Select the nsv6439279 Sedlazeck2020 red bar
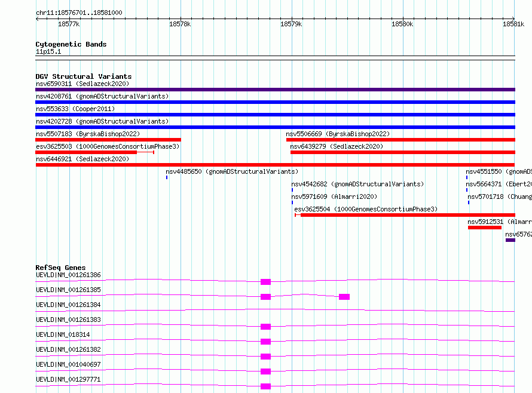 403,152
